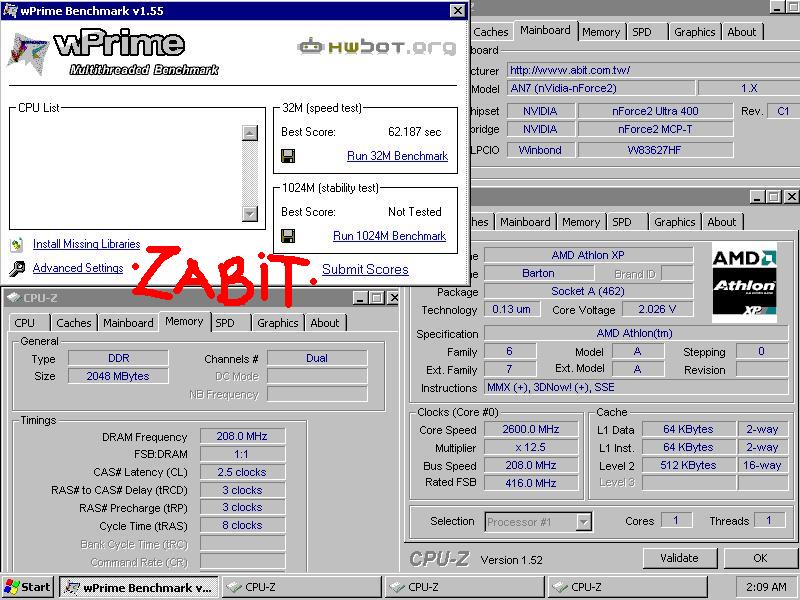Click the Advanced Settings wrench icon
The height and width of the screenshot is (600, 800).
tap(17, 268)
